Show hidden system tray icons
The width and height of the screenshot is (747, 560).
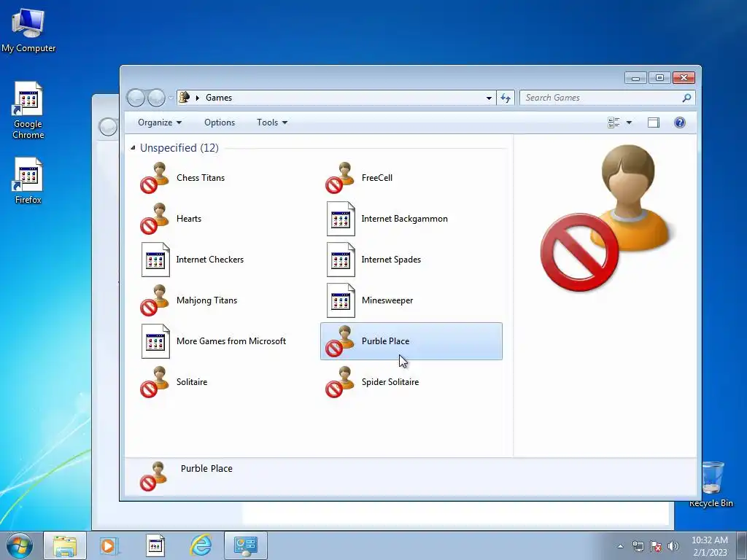[x=620, y=547]
